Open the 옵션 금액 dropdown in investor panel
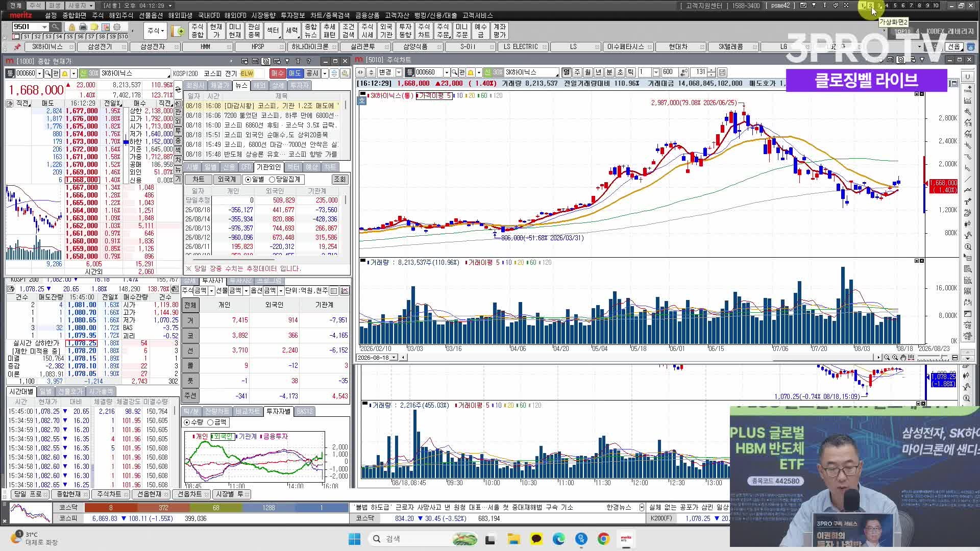The image size is (980, 551). [280, 291]
